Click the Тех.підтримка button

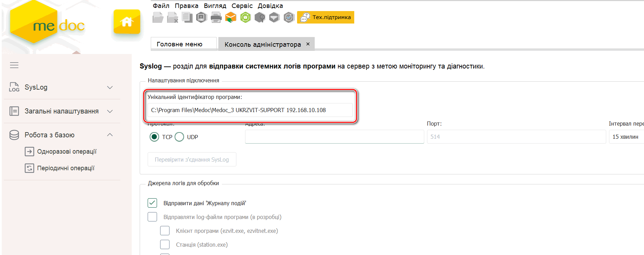(325, 17)
